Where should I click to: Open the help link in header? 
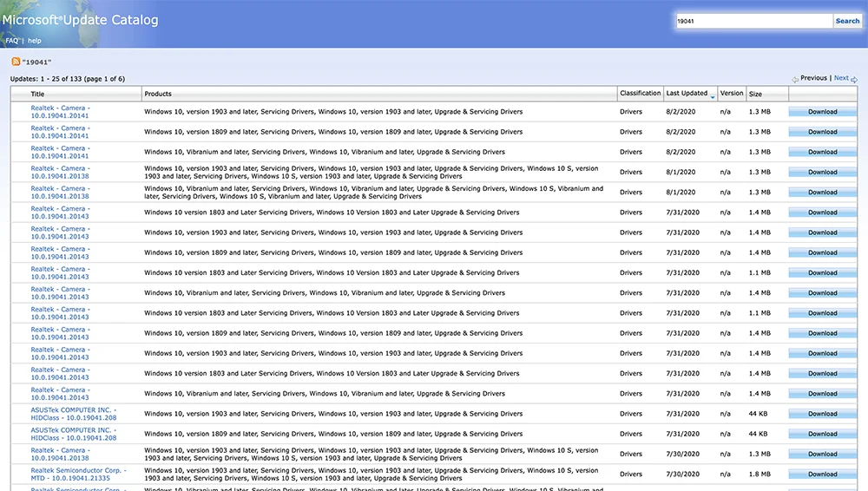tap(35, 41)
